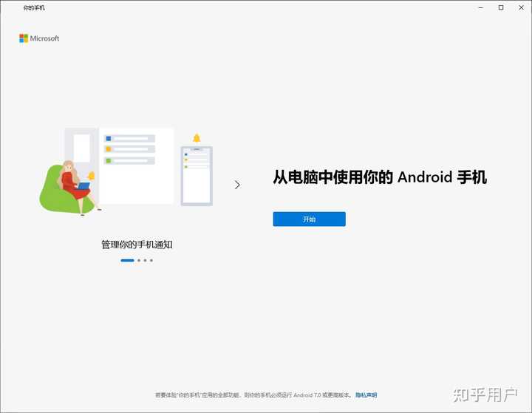Select the third carousel page dot
Screen dimensions: 532x413
146,260
